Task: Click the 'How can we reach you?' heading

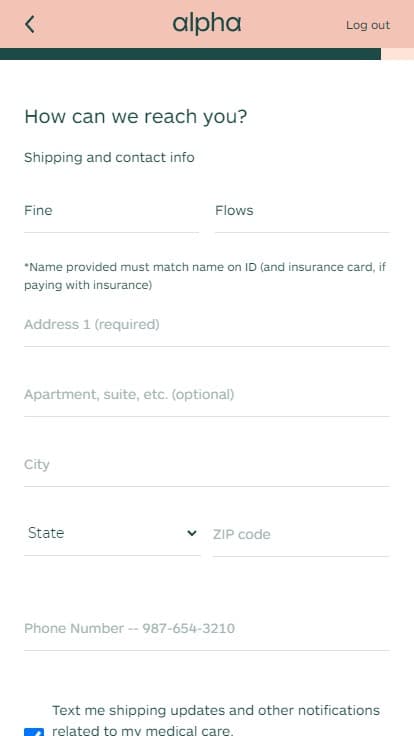Action: (x=135, y=116)
